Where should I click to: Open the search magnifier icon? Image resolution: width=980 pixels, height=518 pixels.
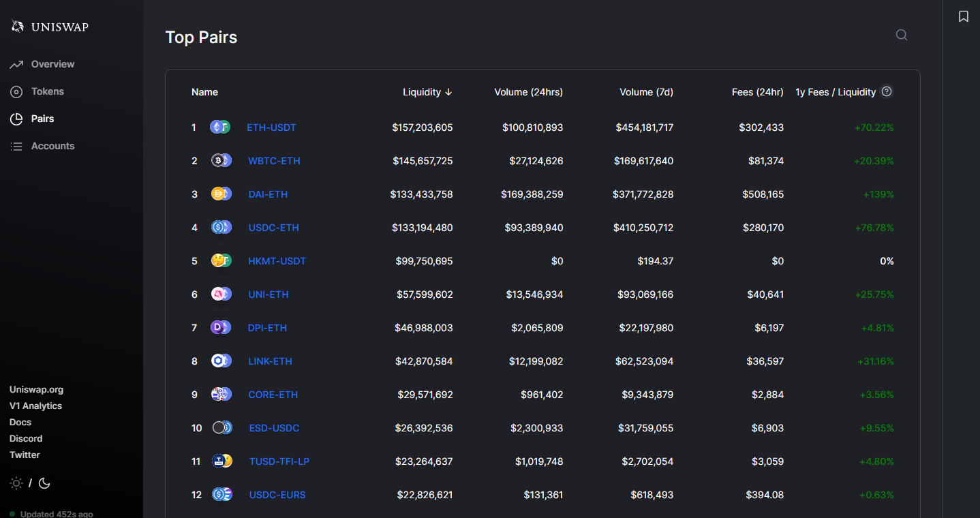pos(901,35)
